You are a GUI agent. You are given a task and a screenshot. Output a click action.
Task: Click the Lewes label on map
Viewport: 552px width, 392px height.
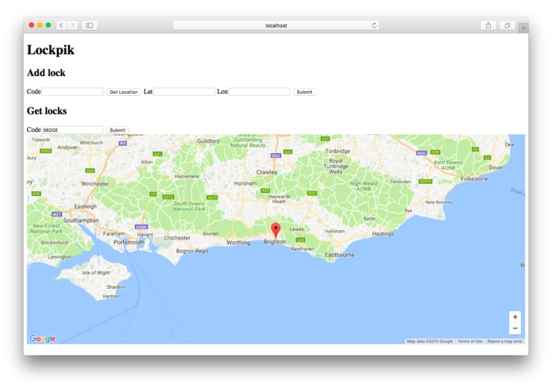(x=296, y=229)
